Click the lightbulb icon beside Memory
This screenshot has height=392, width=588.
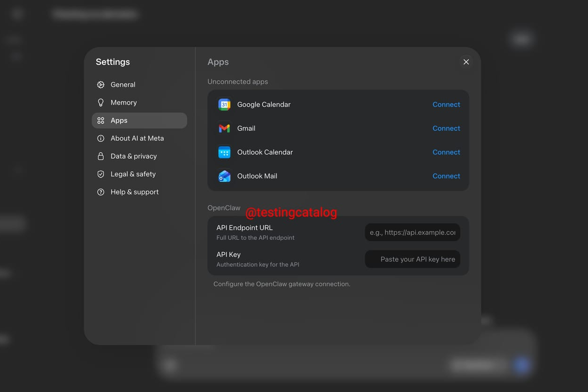pyautogui.click(x=100, y=102)
